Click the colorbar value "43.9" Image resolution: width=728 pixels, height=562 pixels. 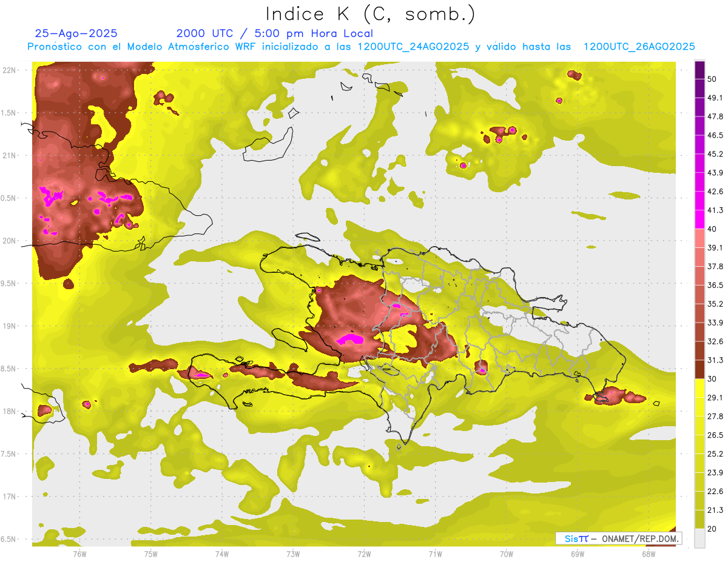pyautogui.click(x=715, y=173)
